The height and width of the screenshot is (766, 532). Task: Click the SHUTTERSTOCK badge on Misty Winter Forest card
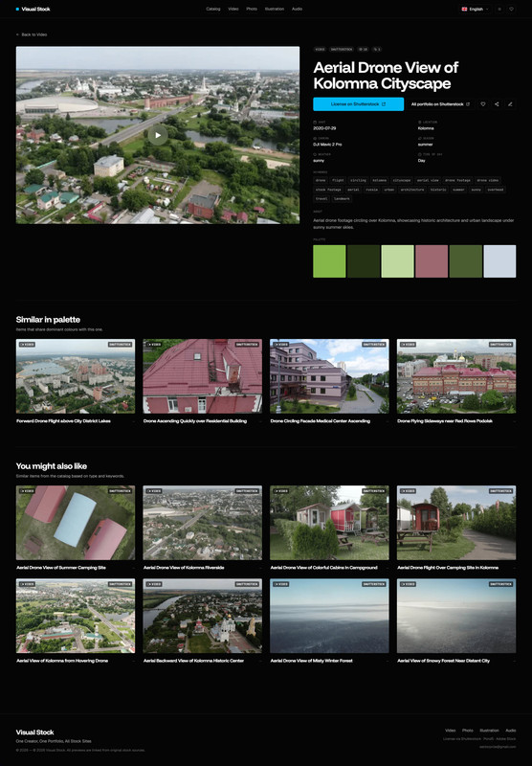pos(374,584)
